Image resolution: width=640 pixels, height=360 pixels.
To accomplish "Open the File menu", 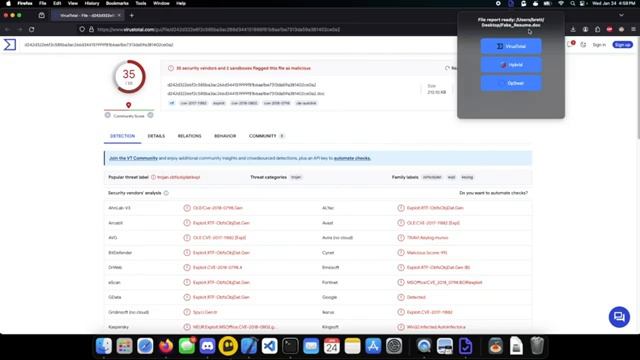I will [x=42, y=3].
